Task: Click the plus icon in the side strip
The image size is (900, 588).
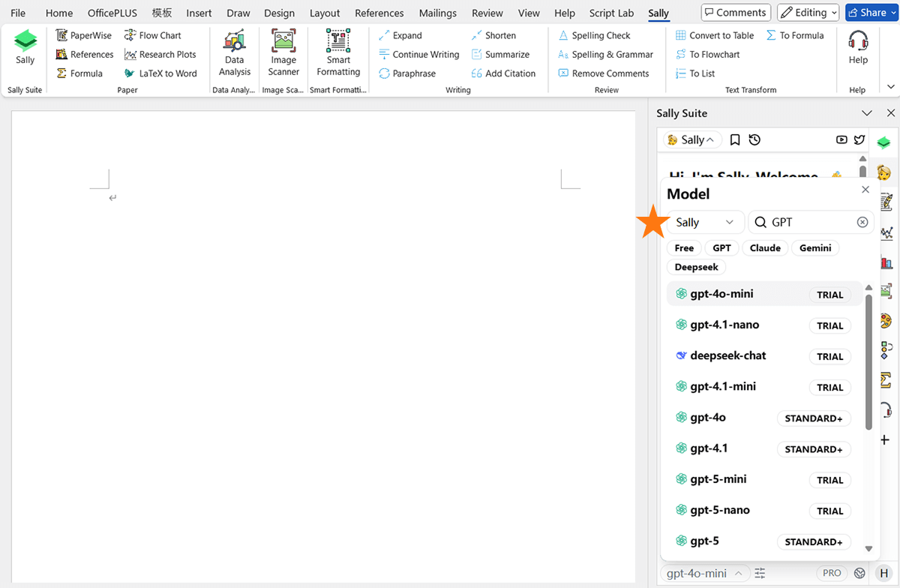Action: tap(885, 439)
